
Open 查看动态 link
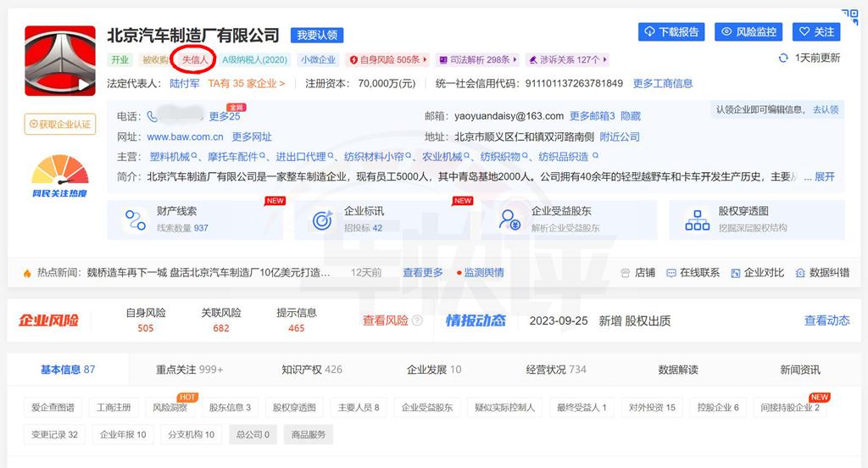826,320
